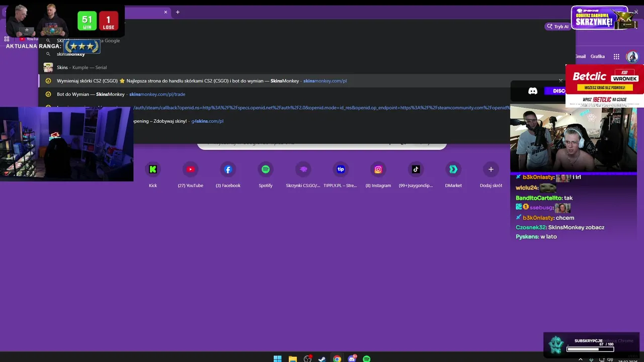Click the Discord logo in the overlay

point(532,91)
